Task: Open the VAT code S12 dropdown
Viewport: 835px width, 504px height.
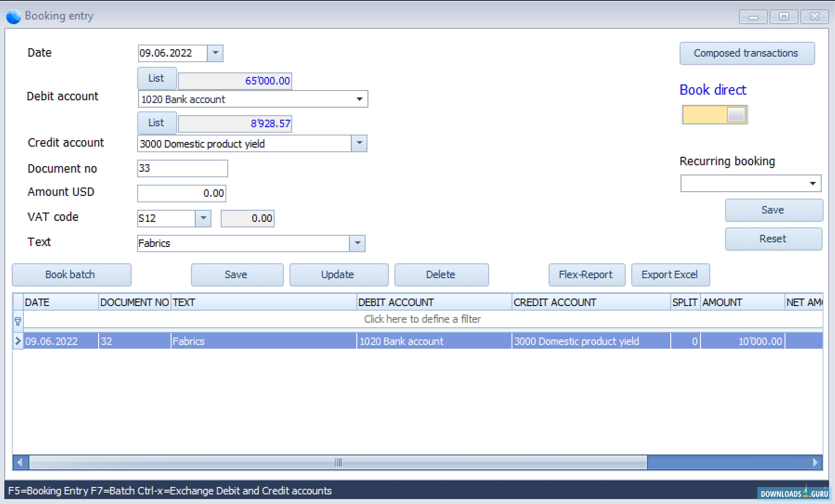Action: pos(203,218)
